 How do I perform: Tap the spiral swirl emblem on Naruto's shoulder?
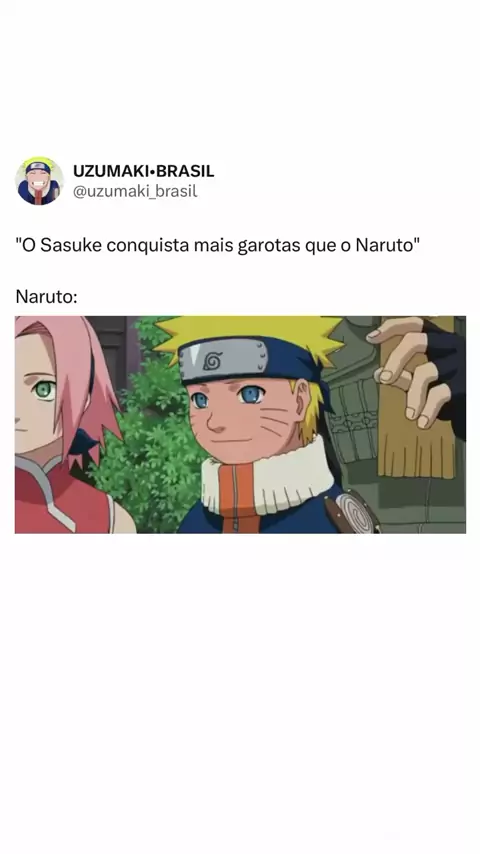pyautogui.click(x=355, y=512)
